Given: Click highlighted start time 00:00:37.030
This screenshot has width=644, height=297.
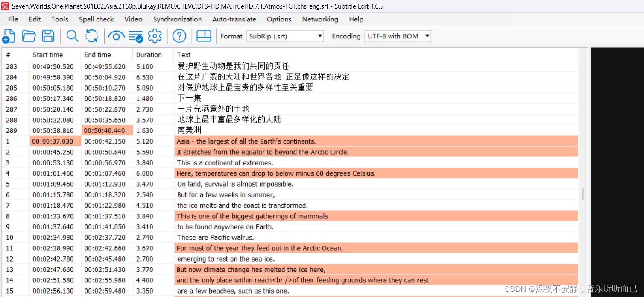Looking at the screenshot, I should [55, 141].
